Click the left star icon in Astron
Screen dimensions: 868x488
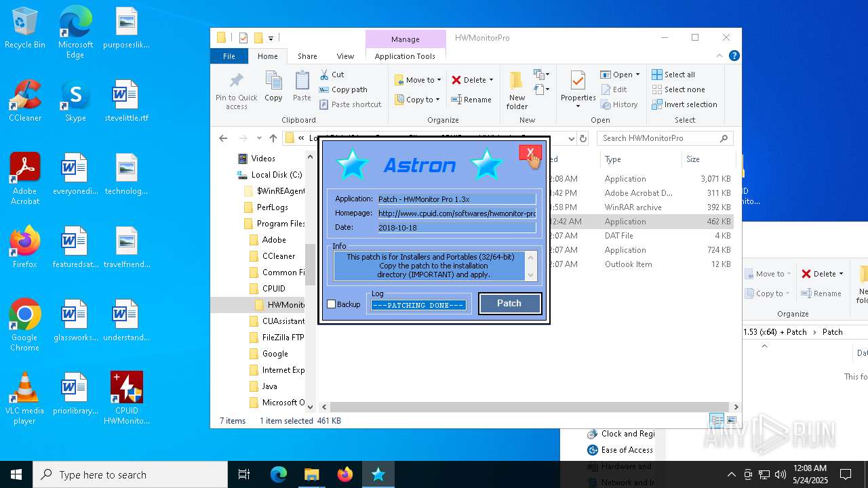[x=352, y=165]
